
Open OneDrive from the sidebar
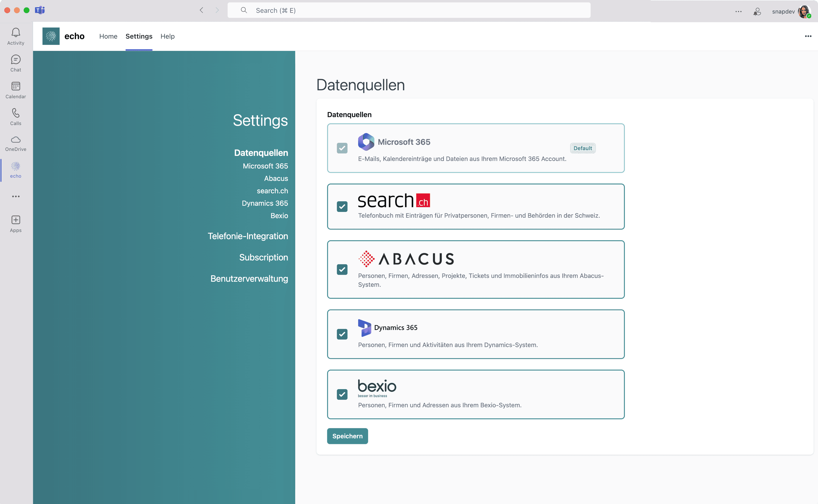[x=16, y=143]
